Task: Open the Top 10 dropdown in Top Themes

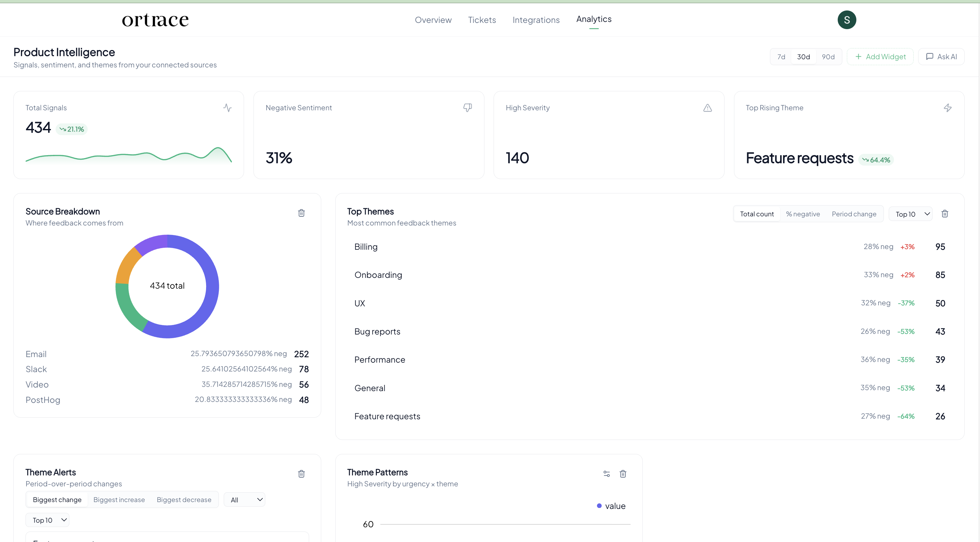Action: coord(910,214)
